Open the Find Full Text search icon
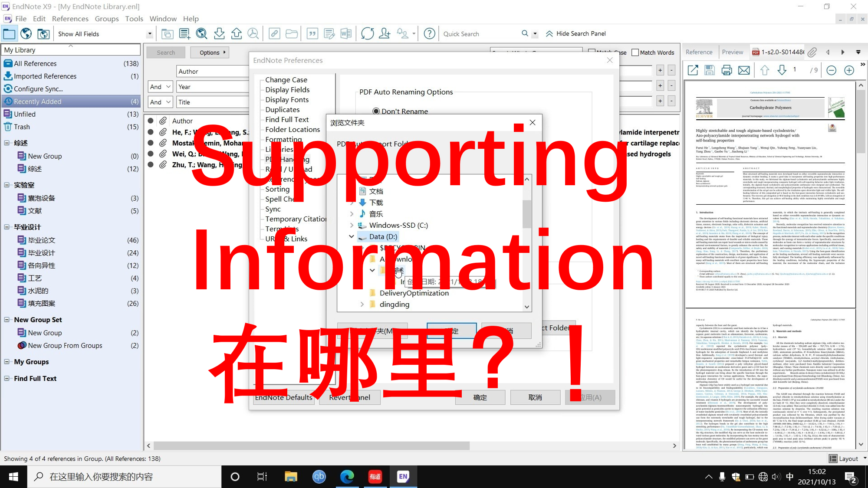 (x=253, y=33)
